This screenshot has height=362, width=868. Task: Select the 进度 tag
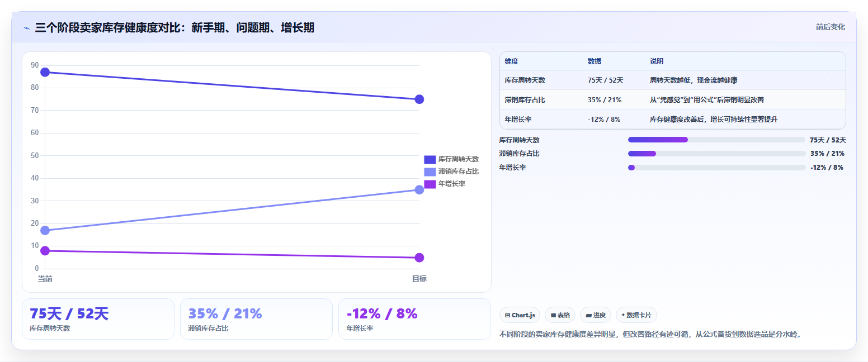596,315
